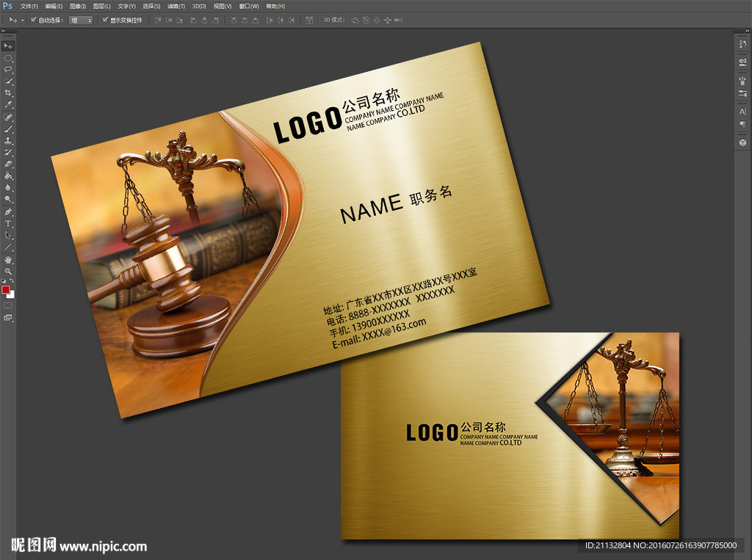Click Align left edges button

tap(193, 20)
